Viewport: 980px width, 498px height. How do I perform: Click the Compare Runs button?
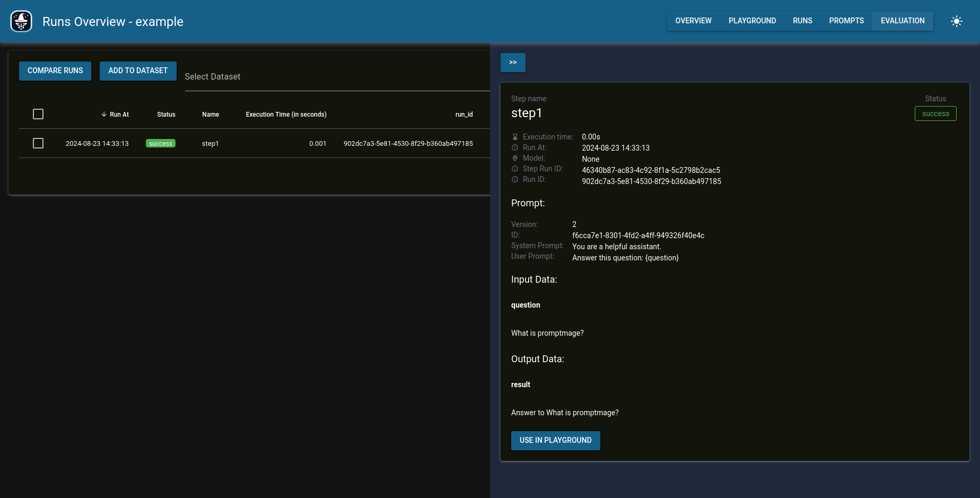pyautogui.click(x=55, y=71)
